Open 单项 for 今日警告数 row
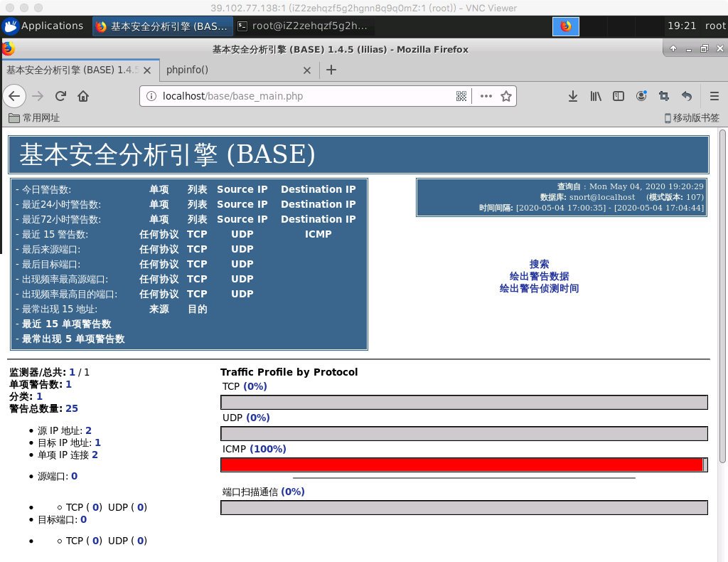This screenshot has height=562, width=728. point(159,189)
